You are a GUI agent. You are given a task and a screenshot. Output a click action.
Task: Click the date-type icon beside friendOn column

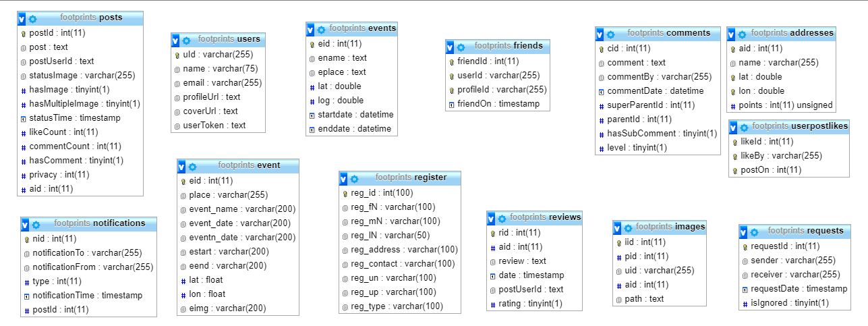452,104
